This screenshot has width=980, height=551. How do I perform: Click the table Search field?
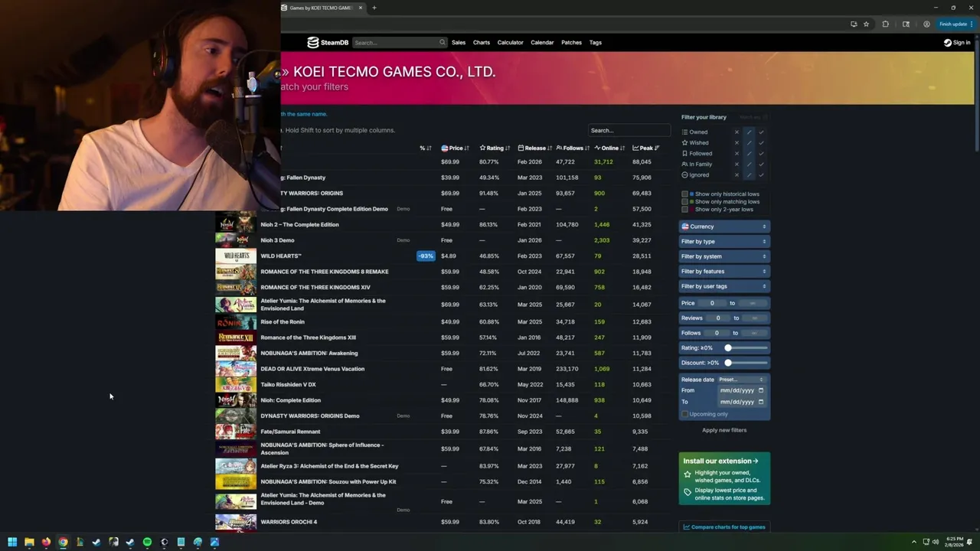click(629, 130)
